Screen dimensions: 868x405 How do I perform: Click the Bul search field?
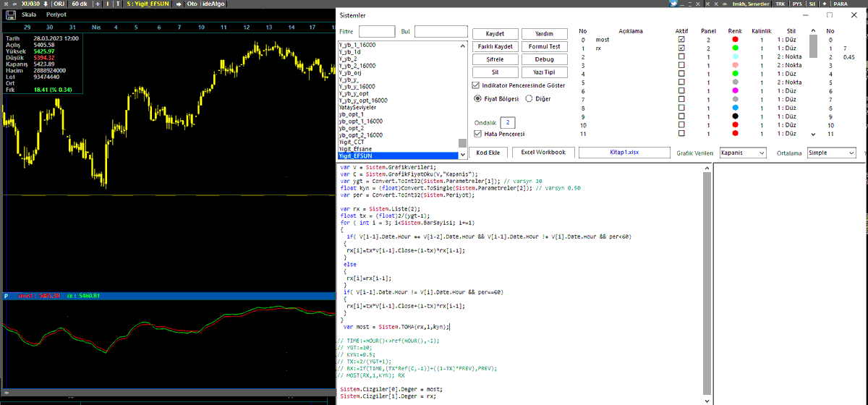441,32
